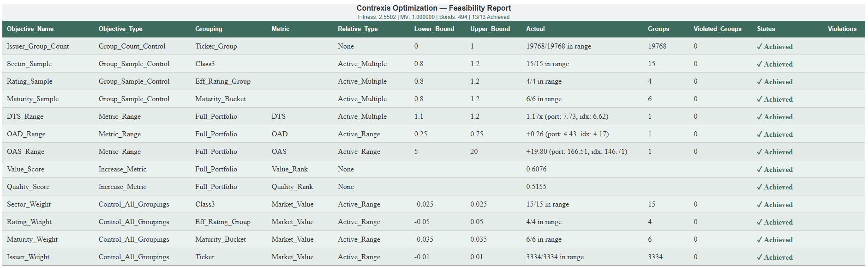The height and width of the screenshot is (268, 868).
Task: Select the Rating_Sample objective name
Action: [x=30, y=81]
